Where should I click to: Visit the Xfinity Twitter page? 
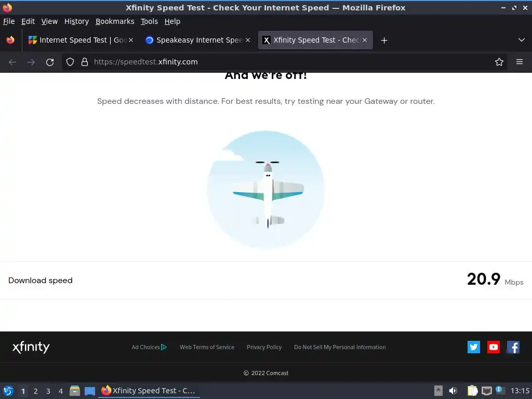click(x=474, y=347)
